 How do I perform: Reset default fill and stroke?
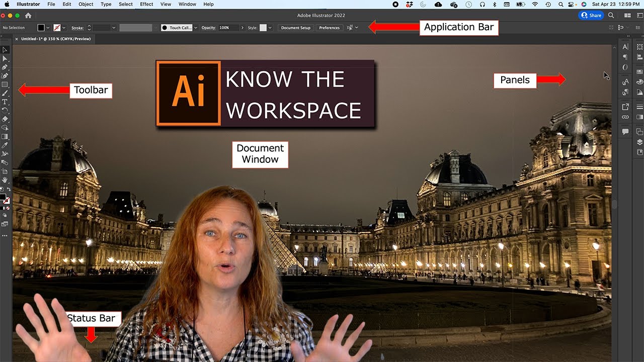(x=2, y=189)
